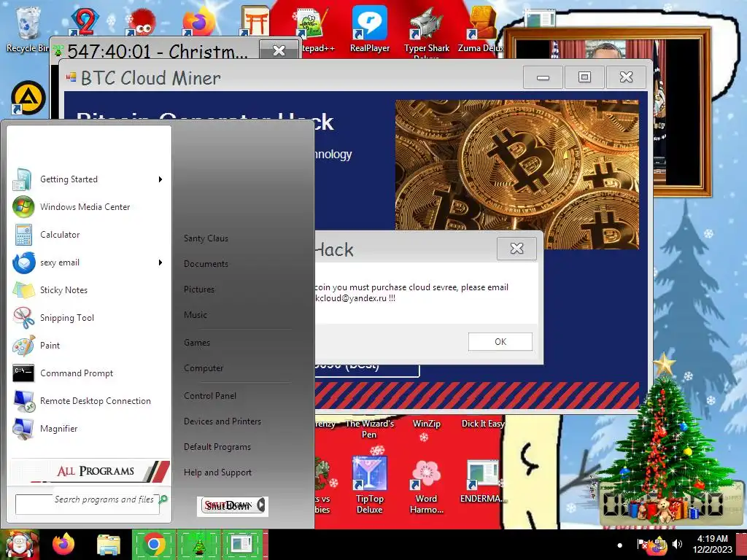The height and width of the screenshot is (560, 747).
Task: Focus the Search programs and files box
Action: click(88, 504)
